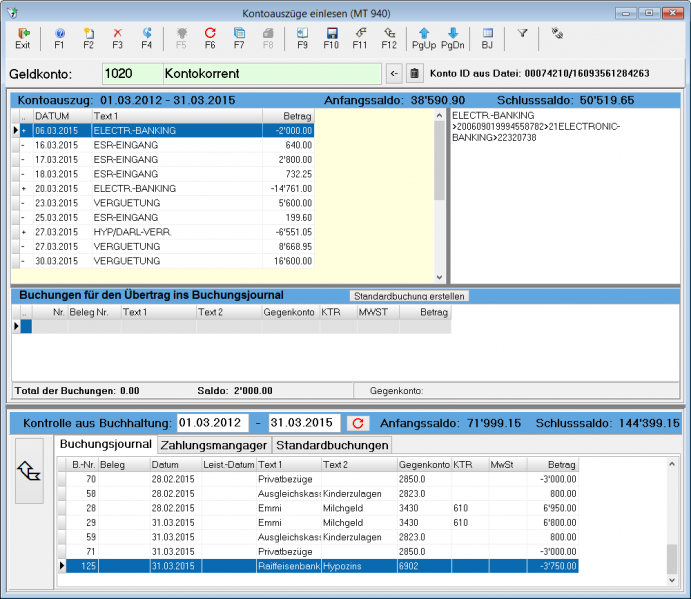Click red refresh icon in Kontrolle aus Buchhaltung
The height and width of the screenshot is (599, 691).
(x=358, y=423)
